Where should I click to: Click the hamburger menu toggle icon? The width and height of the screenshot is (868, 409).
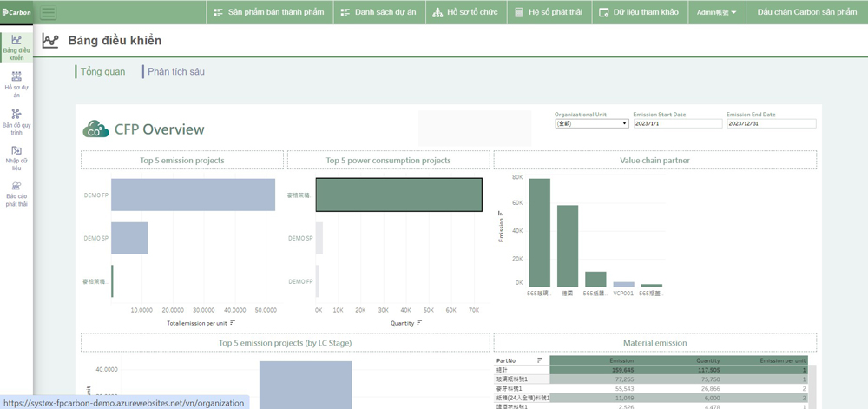coord(48,13)
